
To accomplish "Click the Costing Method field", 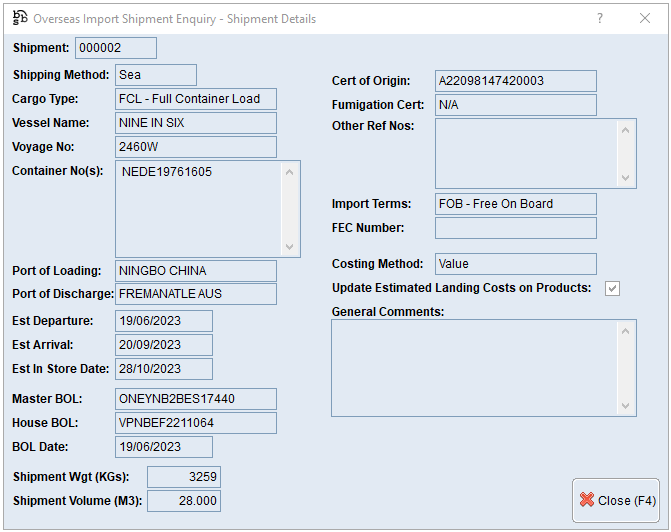I will click(x=515, y=264).
